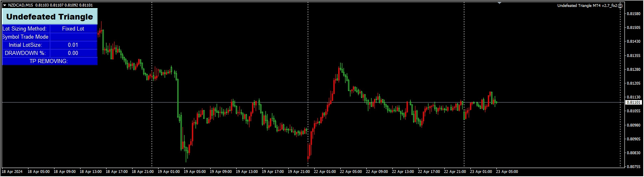
Task: Click the 0.81280 price scale label
Action: point(634,70)
